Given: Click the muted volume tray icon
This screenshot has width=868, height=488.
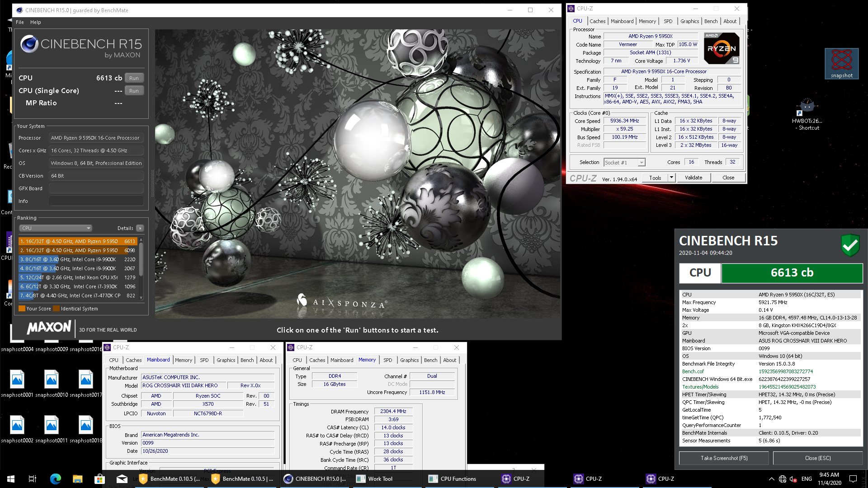Looking at the screenshot, I should (x=794, y=479).
